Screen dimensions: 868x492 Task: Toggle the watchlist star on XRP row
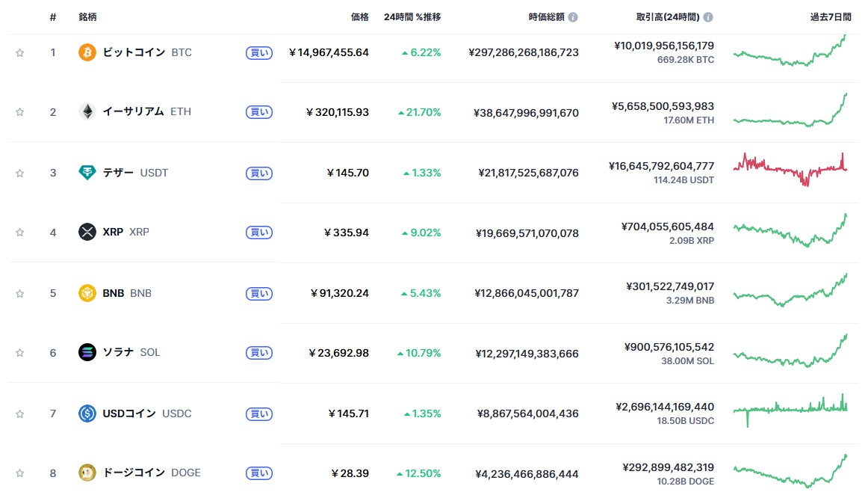[20, 232]
